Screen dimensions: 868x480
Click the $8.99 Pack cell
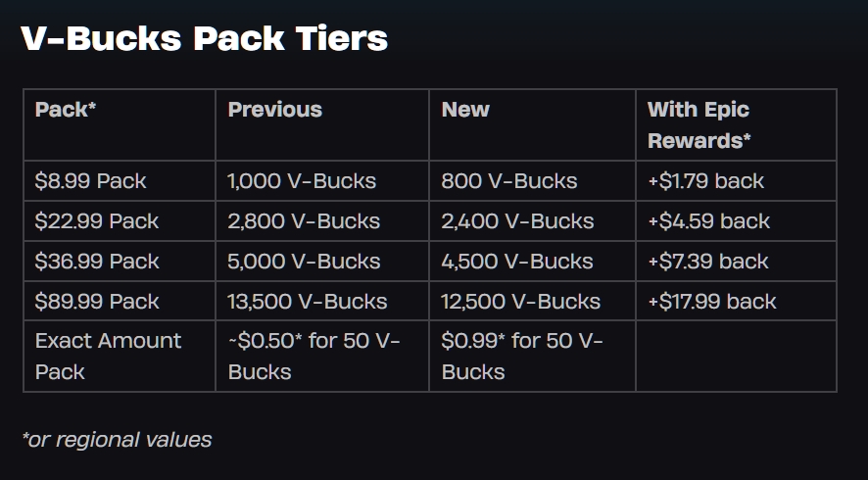coord(90,181)
